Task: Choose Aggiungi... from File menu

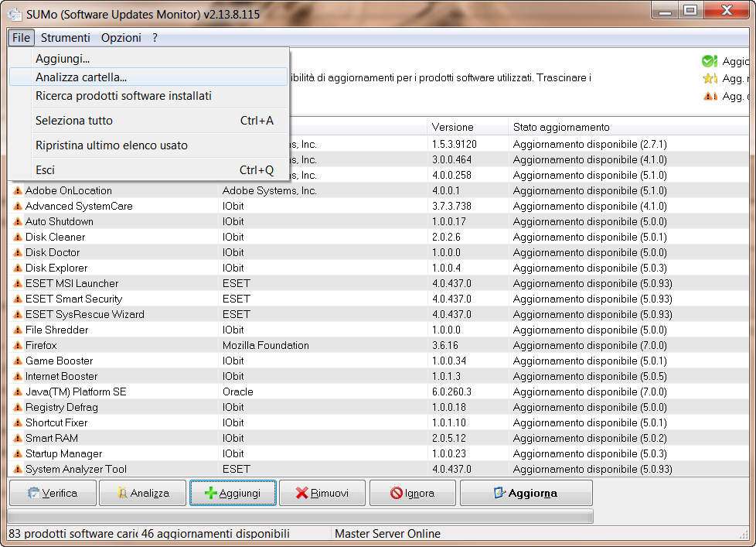Action: point(148,58)
